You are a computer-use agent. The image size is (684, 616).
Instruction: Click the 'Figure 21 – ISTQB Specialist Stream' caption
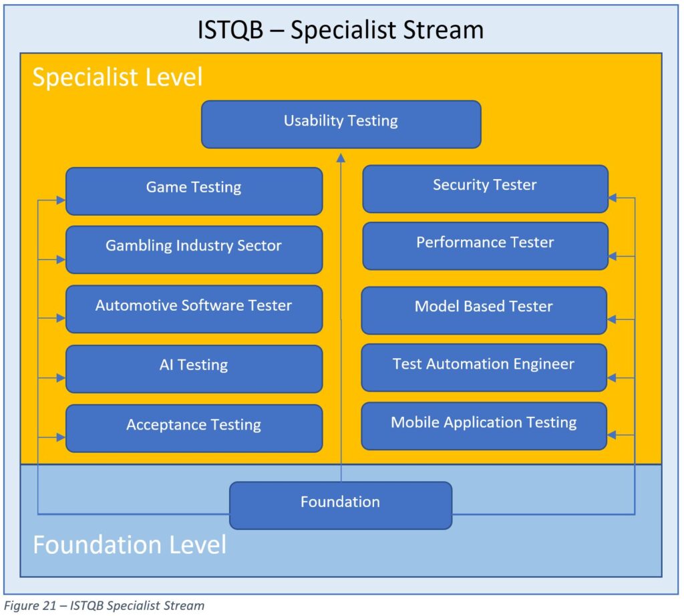pos(104,605)
